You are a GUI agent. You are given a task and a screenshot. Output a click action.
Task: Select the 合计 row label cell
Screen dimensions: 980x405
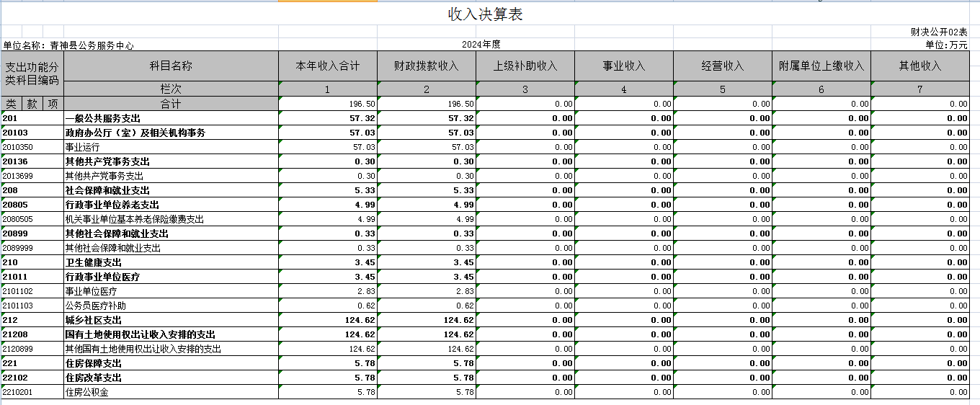tap(171, 104)
